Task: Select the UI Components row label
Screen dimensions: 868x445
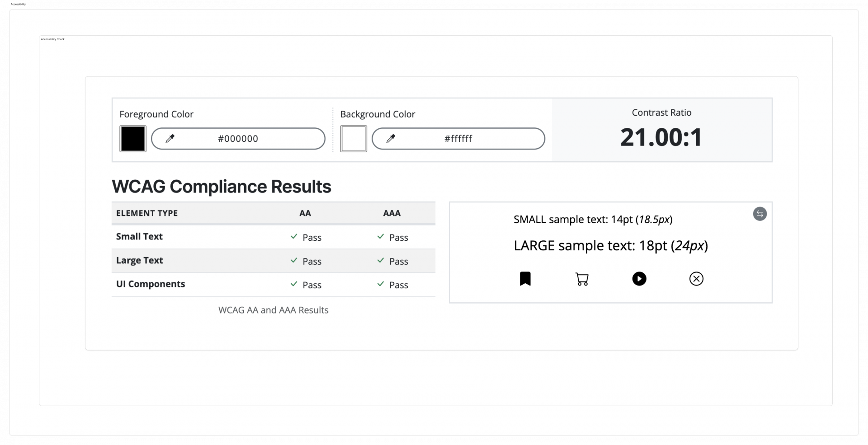Action: point(151,284)
